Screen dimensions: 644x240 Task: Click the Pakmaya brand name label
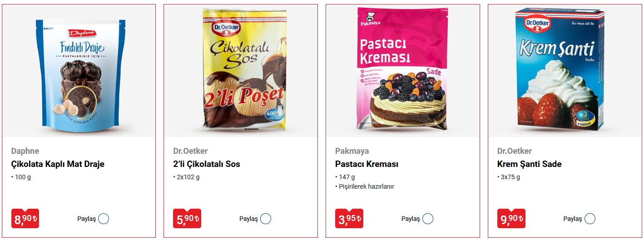point(352,151)
